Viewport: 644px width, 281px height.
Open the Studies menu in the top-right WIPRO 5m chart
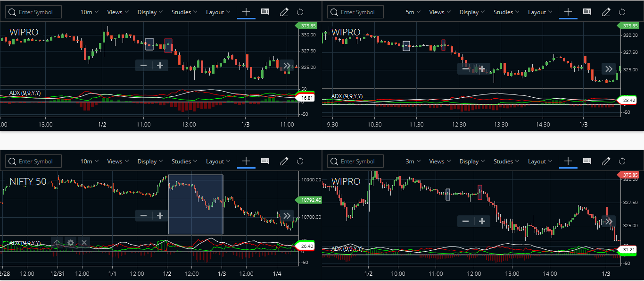click(506, 12)
